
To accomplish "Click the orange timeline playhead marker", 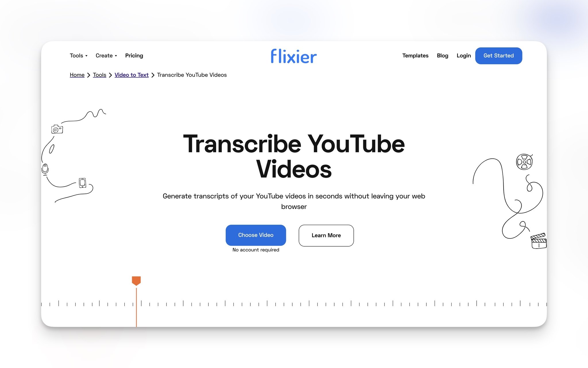I will pyautogui.click(x=136, y=280).
